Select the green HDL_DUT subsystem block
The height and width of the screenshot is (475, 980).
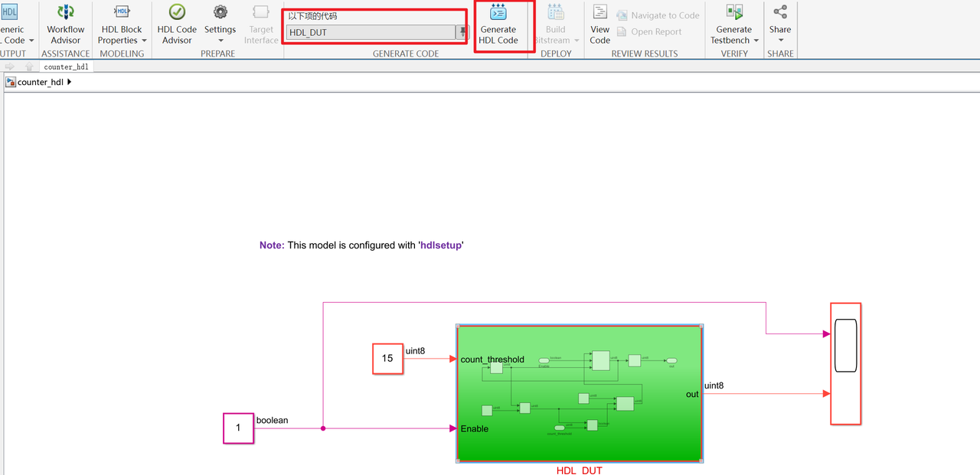(580, 393)
